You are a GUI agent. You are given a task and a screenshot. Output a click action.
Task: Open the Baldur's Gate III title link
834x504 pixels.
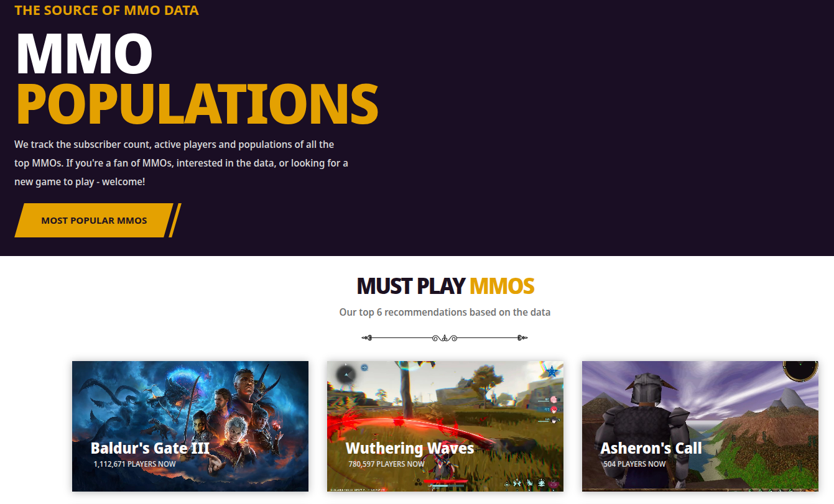pyautogui.click(x=150, y=448)
